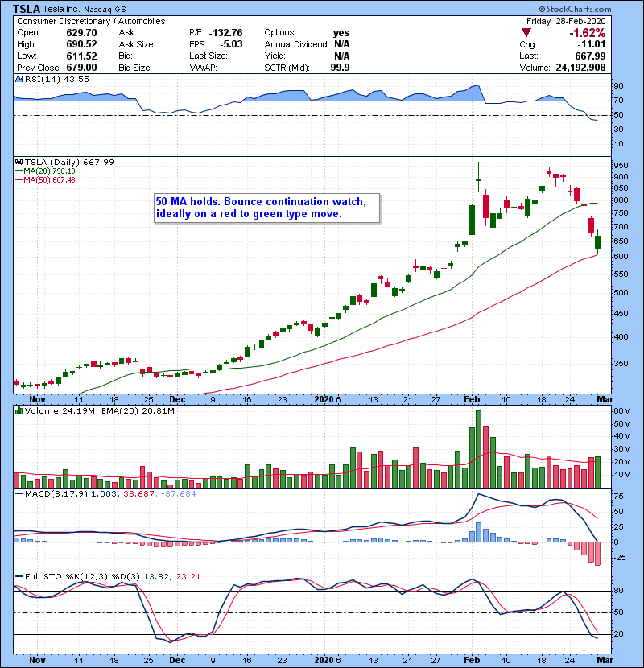Click the TSLA ticker symbol title
644x668 pixels.
click(x=27, y=9)
